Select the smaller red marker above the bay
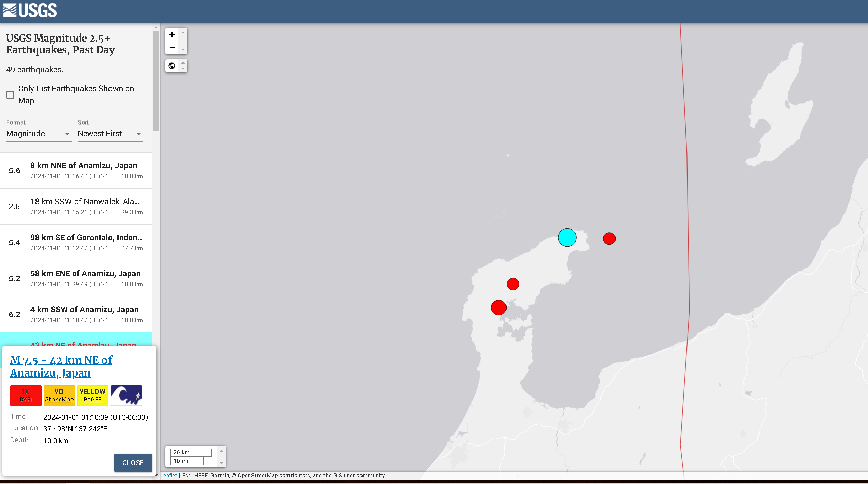This screenshot has height=484, width=868. (513, 284)
